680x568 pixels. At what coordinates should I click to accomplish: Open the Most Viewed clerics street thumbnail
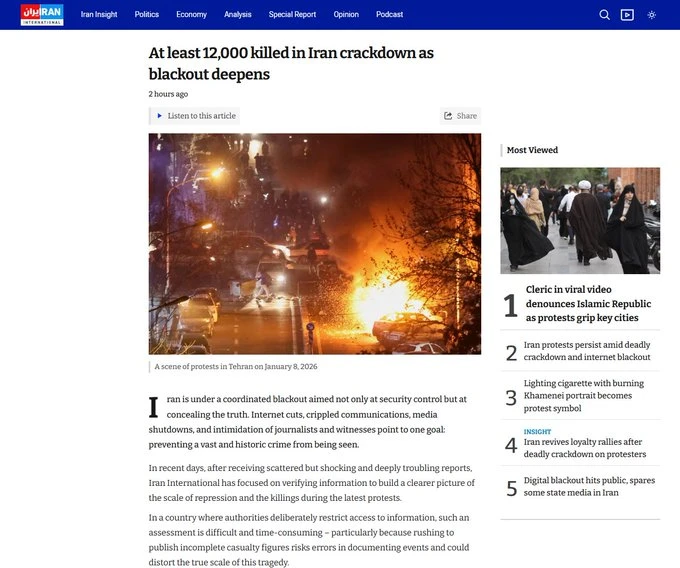(580, 220)
